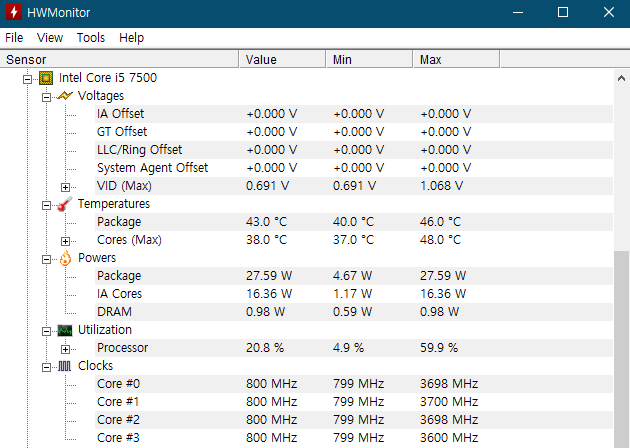
Task: Select the Processor utilization row label
Action: click(123, 348)
